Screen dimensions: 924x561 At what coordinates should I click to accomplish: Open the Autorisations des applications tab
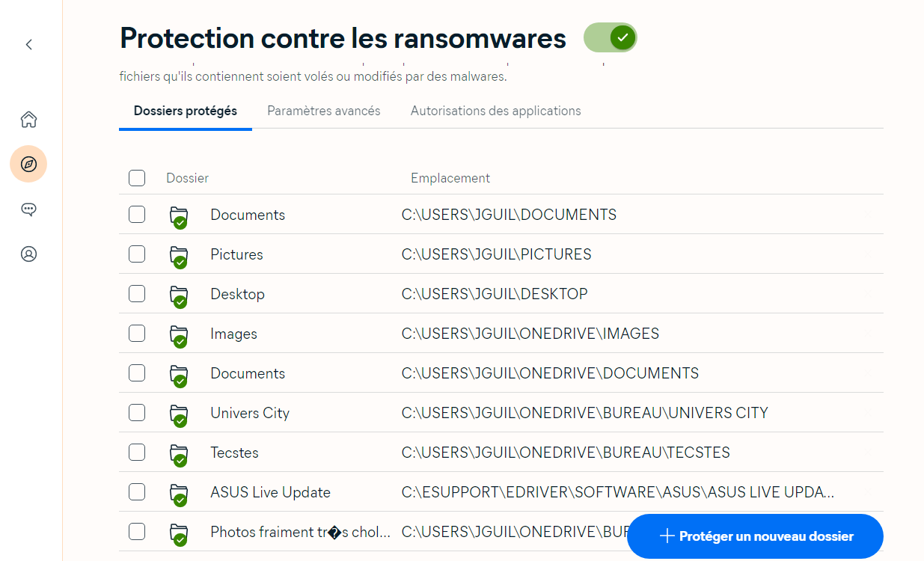[495, 110]
